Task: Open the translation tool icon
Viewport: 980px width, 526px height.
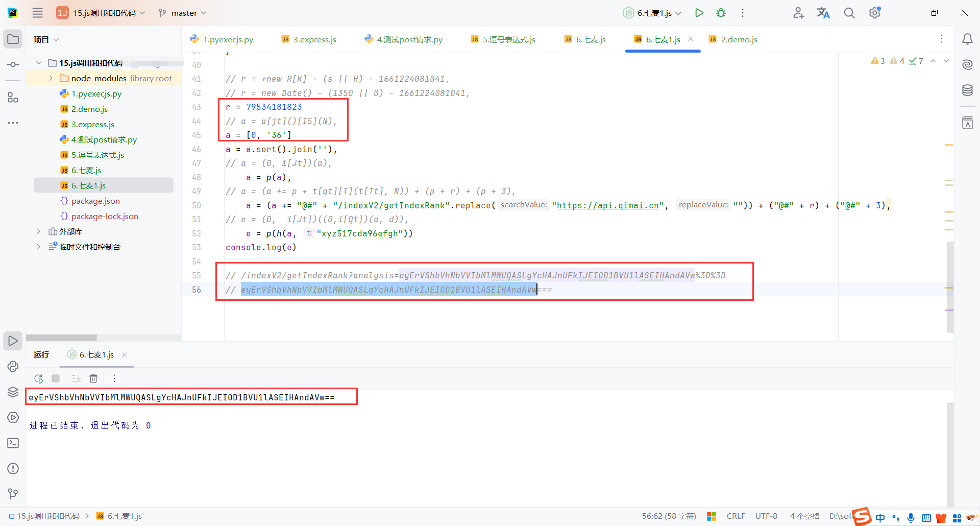Action: tap(823, 13)
